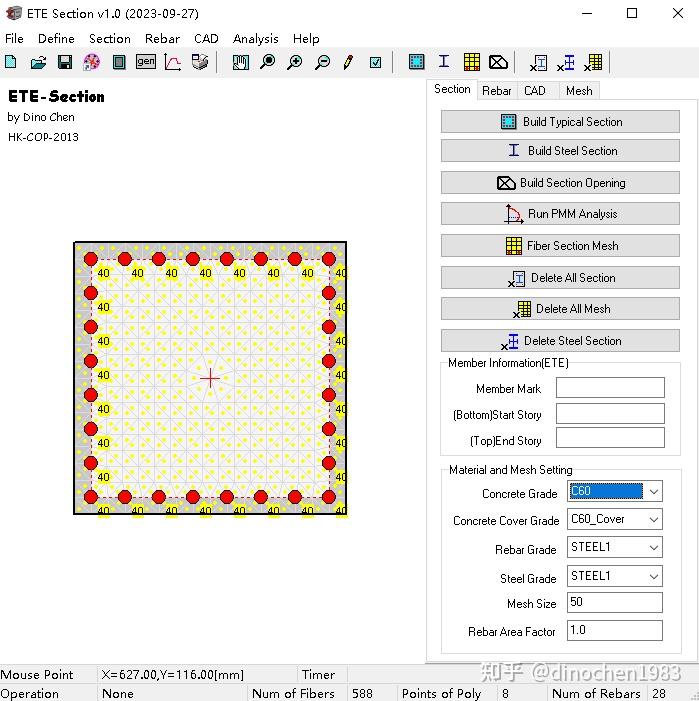Open the File menu
The width and height of the screenshot is (699, 701).
(x=14, y=38)
